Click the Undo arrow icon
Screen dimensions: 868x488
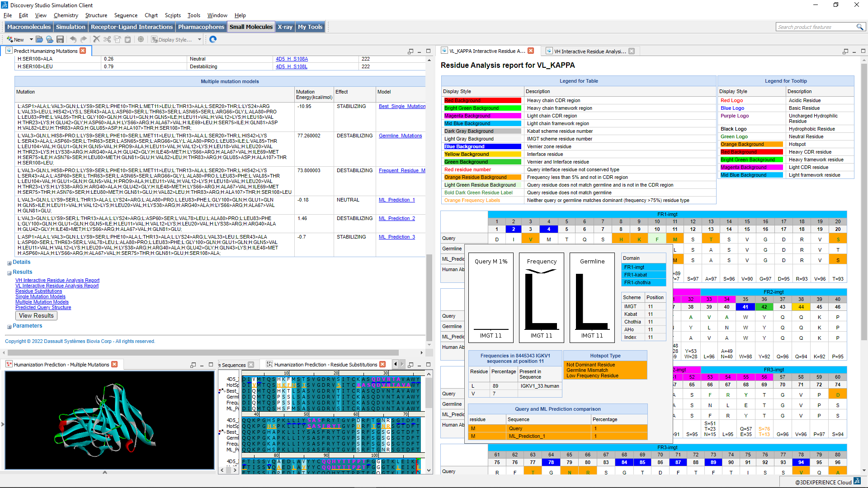(73, 40)
